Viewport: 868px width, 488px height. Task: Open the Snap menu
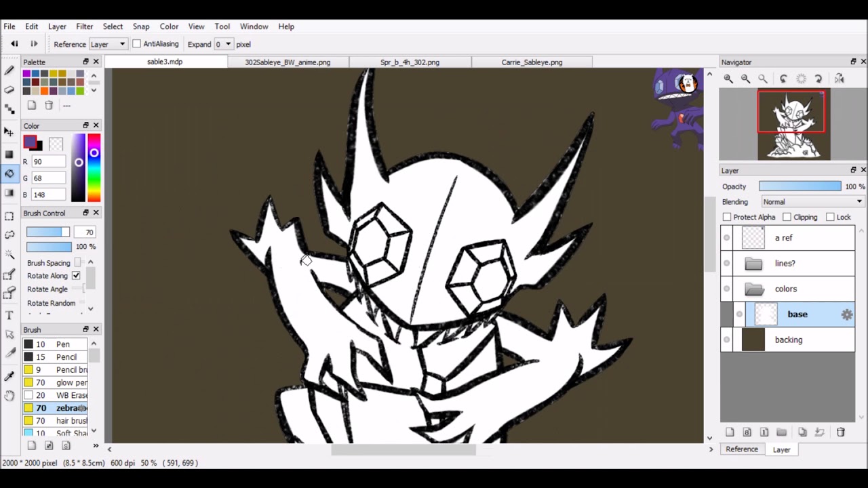[x=141, y=26]
